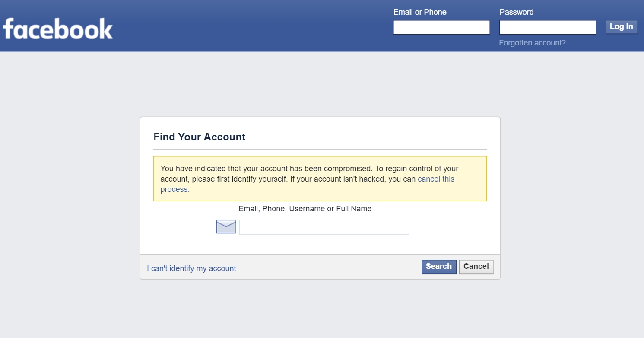Click the blue Search button
The image size is (644, 338).
click(439, 267)
